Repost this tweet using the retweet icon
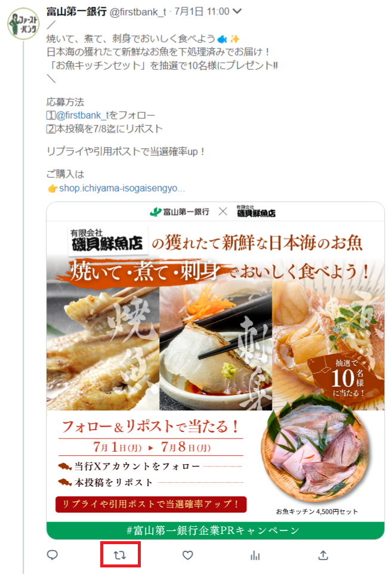The width and height of the screenshot is (392, 574). tap(120, 555)
